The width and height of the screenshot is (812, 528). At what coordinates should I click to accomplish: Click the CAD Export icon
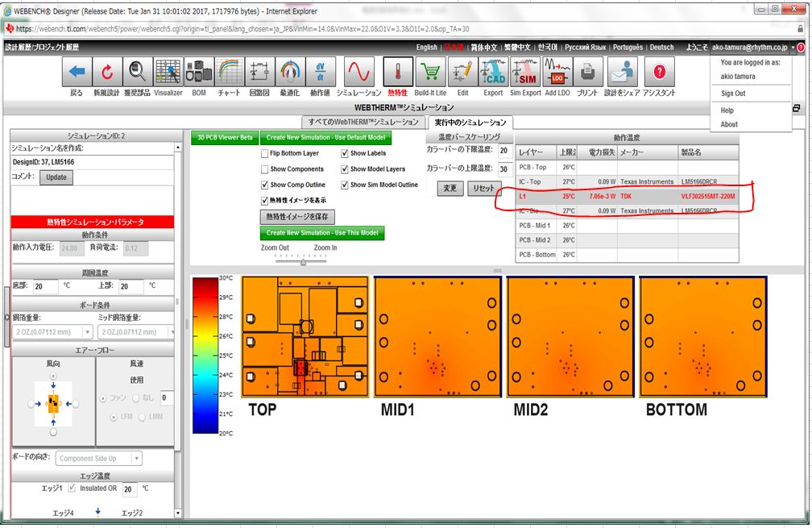[494, 72]
